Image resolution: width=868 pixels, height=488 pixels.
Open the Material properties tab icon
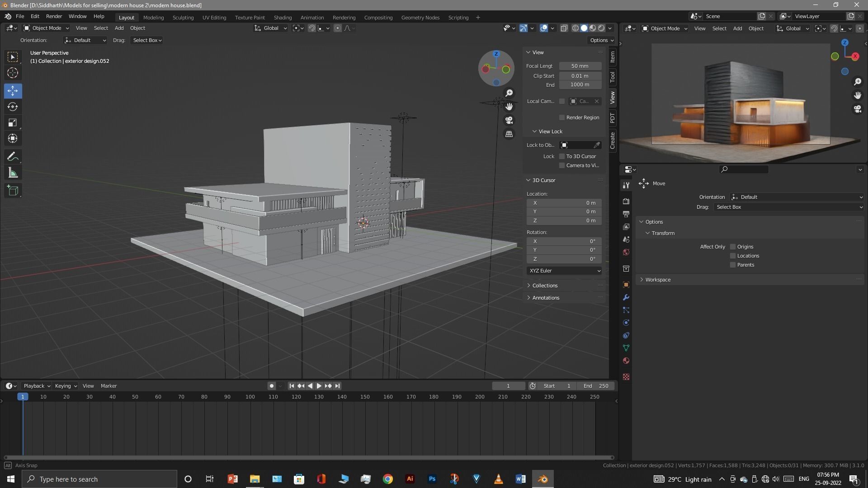coord(626,361)
